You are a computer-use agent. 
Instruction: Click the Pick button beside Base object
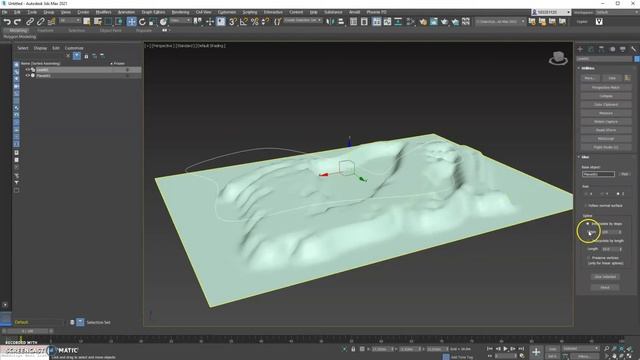tap(624, 174)
